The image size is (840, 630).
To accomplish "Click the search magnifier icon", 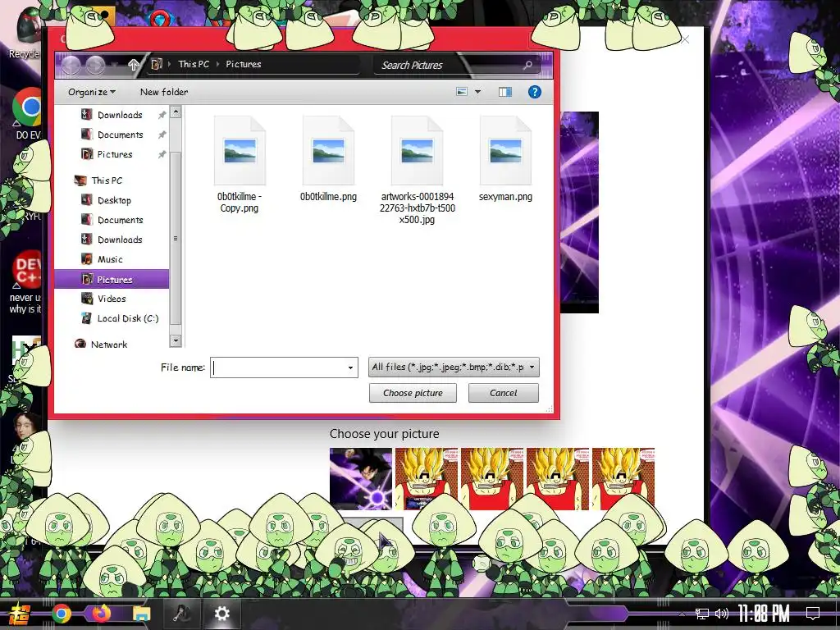I will point(527,65).
